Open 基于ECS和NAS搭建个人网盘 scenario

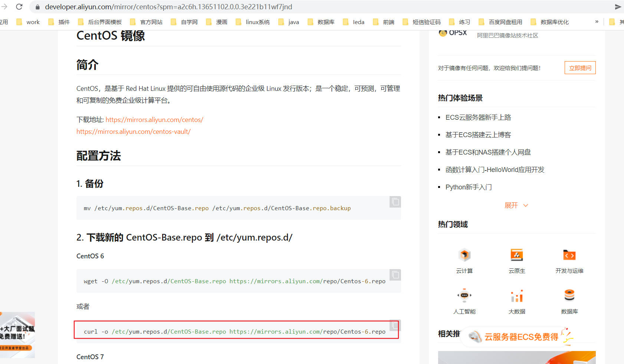point(488,152)
